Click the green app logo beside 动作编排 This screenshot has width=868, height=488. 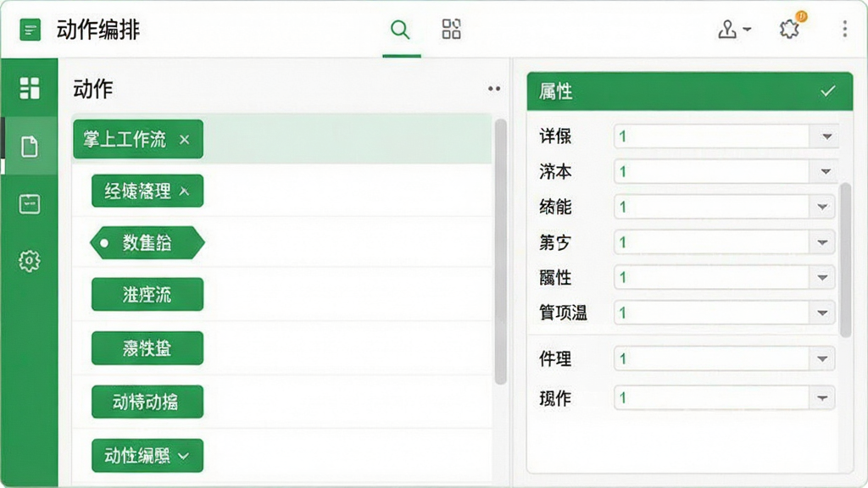30,30
